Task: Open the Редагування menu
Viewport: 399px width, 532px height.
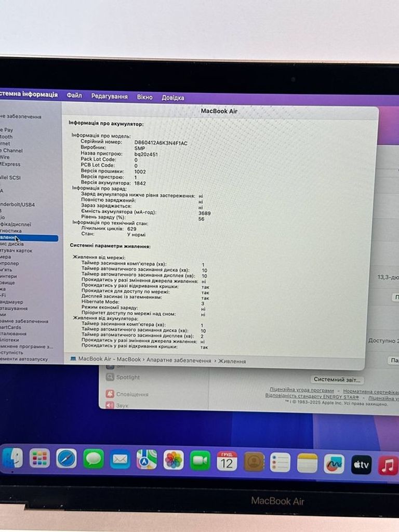Action: tap(109, 96)
